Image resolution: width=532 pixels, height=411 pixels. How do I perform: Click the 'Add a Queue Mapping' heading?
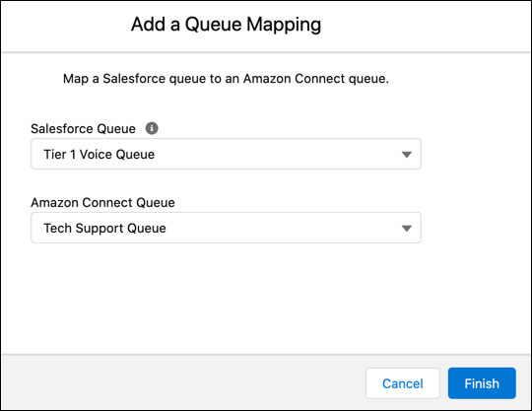point(226,25)
